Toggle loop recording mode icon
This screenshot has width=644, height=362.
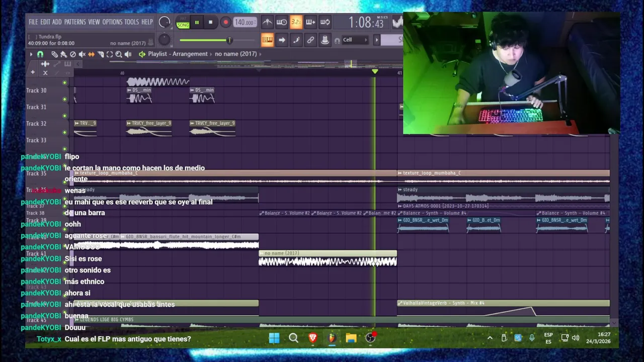click(325, 22)
